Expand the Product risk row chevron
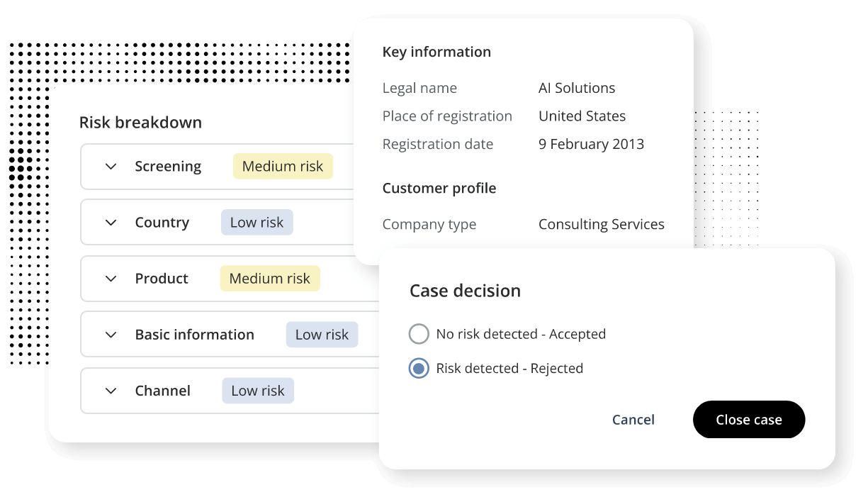This screenshot has height=502, width=868. (111, 279)
